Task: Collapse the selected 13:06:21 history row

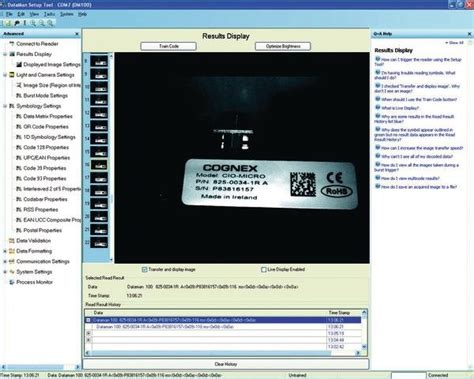Action: click(88, 320)
